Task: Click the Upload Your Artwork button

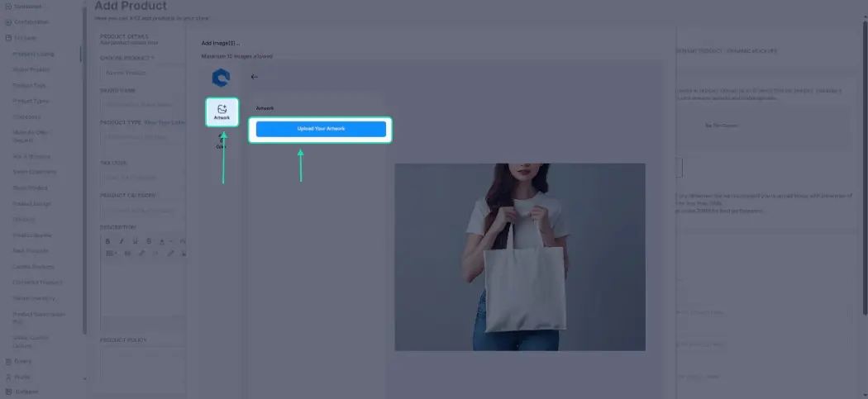Action: 321,129
